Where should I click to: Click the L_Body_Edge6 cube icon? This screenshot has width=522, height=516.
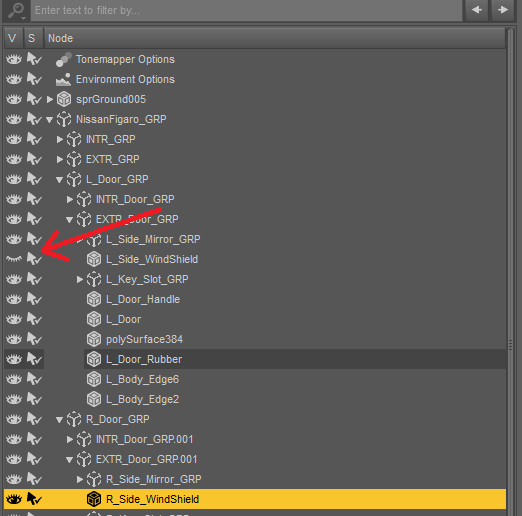coord(94,379)
